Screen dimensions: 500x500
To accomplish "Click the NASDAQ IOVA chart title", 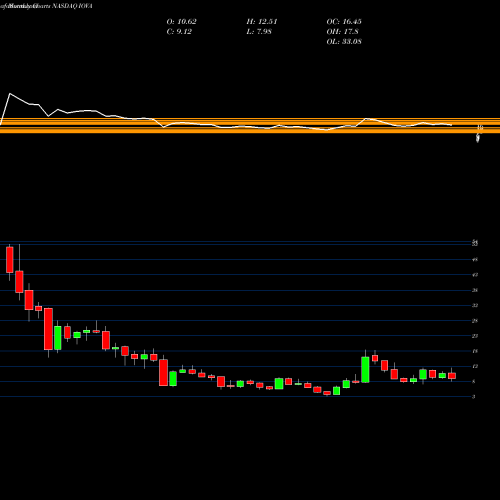I will 46,6.
